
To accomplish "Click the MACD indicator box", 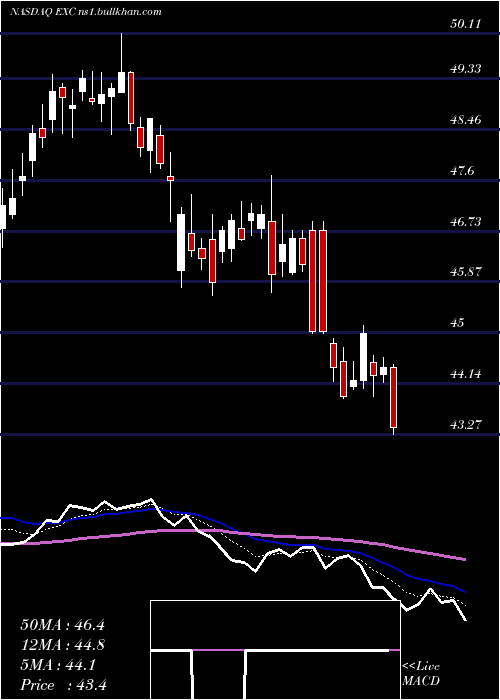I will point(275,650).
